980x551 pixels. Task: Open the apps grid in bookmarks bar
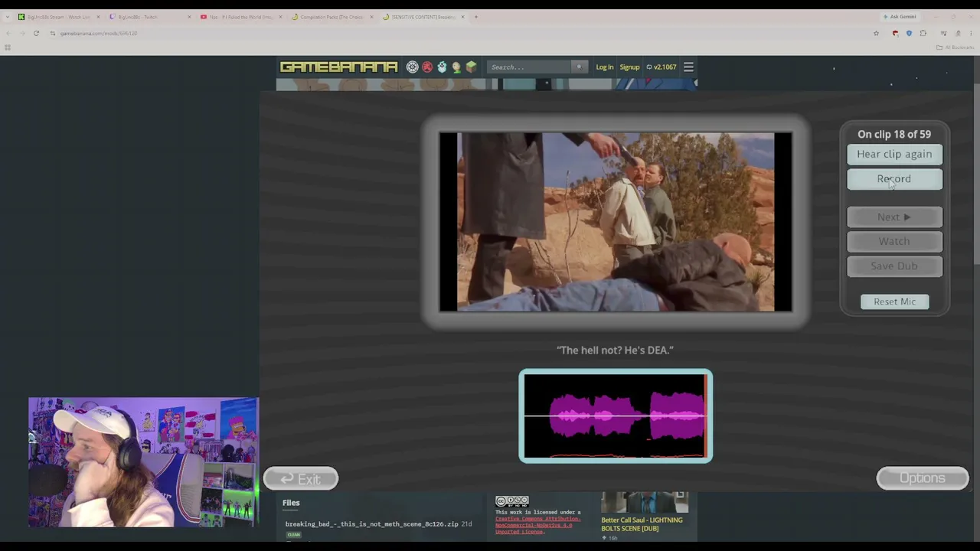click(x=8, y=47)
